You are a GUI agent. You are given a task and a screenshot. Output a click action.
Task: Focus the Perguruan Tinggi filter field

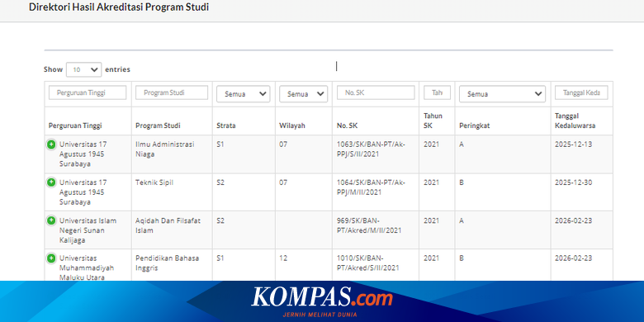[x=88, y=92]
